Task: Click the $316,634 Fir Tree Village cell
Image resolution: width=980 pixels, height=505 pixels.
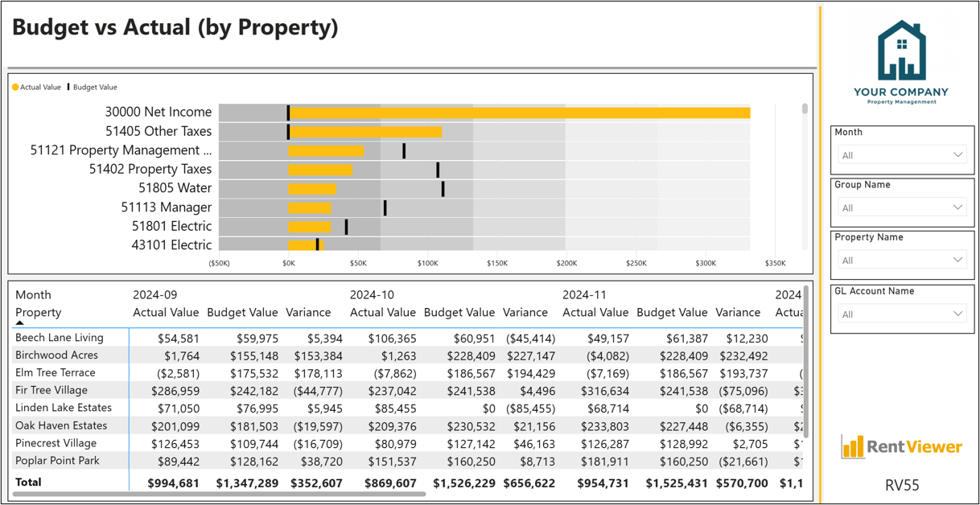Action: click(x=603, y=392)
